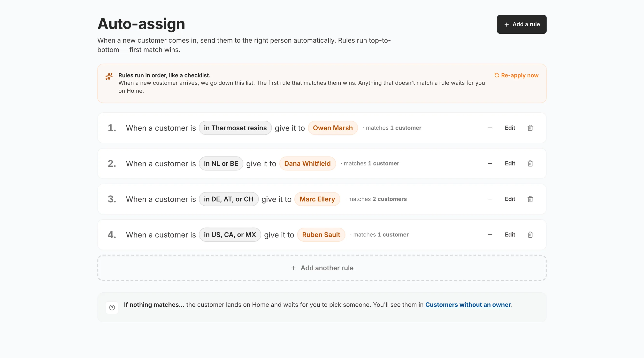This screenshot has width=644, height=358.
Task: Click the Auto-assign heading
Action: 141,24
